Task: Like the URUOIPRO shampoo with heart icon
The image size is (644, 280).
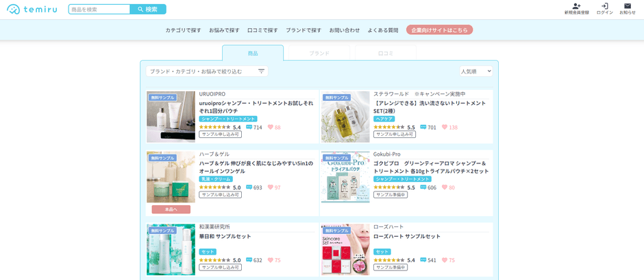Action: tap(271, 127)
